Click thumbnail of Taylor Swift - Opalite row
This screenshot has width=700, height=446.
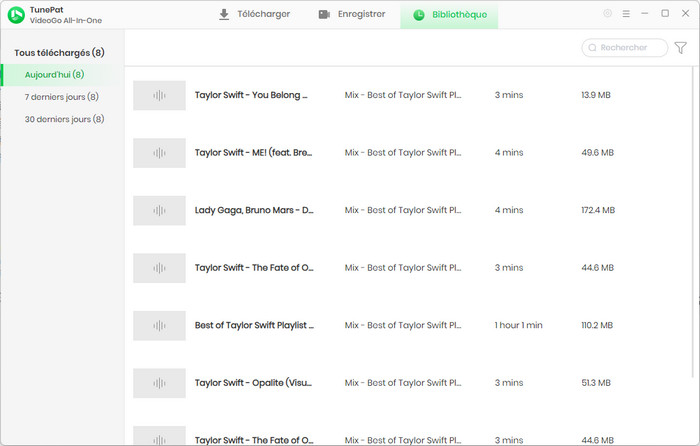pyautogui.click(x=159, y=383)
